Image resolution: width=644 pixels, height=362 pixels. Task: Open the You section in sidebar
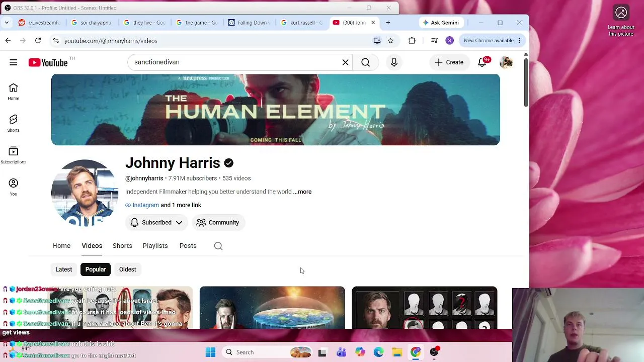point(14,187)
